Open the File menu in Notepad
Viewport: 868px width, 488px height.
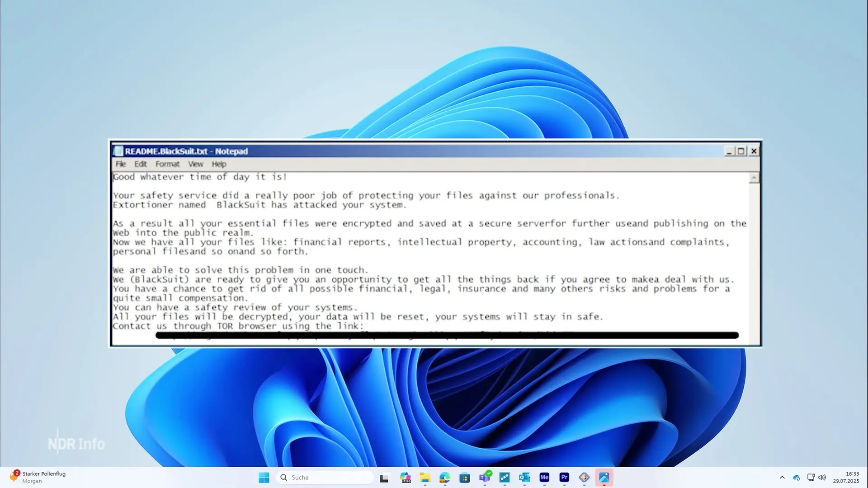point(121,164)
